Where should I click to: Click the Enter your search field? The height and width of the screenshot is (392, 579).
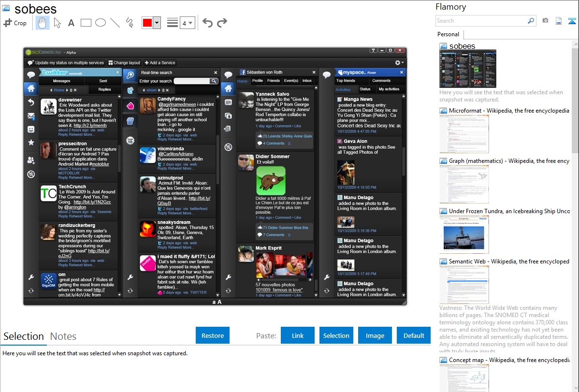tap(192, 81)
